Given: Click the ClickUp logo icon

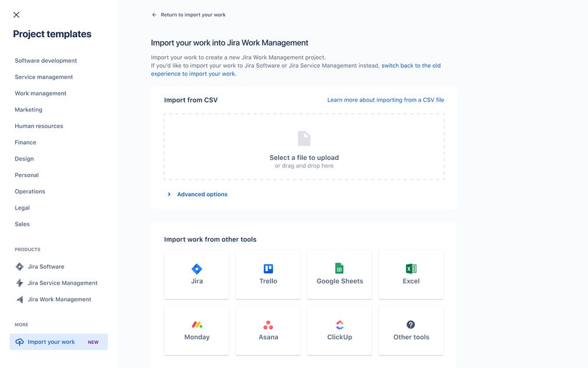Looking at the screenshot, I should 339,324.
